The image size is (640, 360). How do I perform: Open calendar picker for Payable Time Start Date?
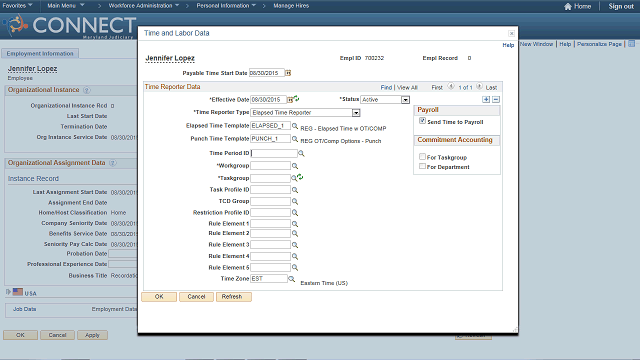(x=288, y=73)
